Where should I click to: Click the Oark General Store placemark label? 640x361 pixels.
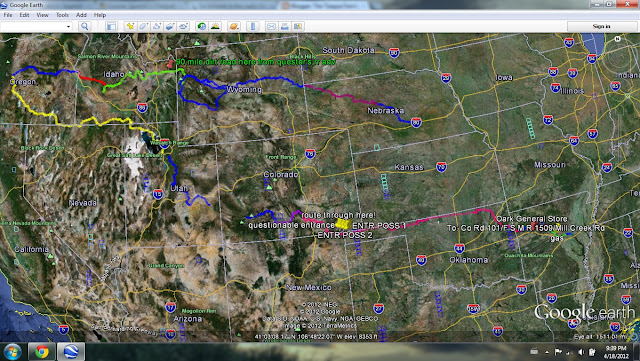(x=531, y=219)
